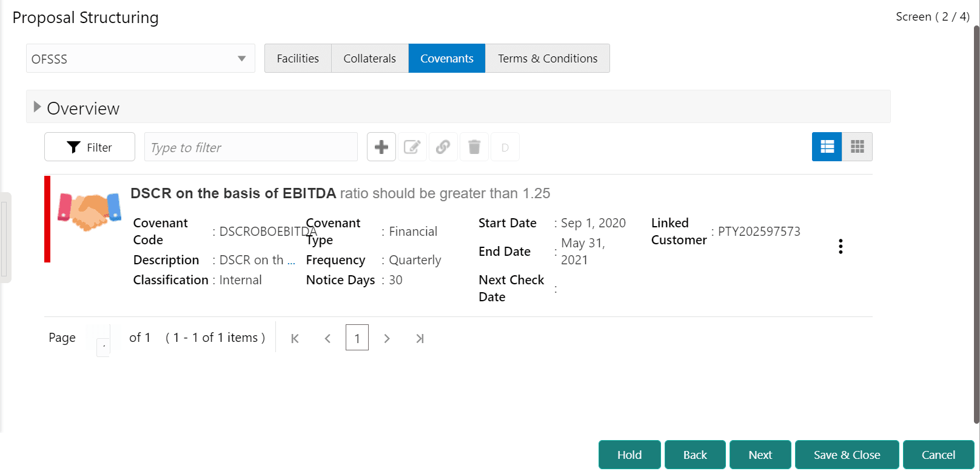Click the left side panel handle

(x=5, y=238)
